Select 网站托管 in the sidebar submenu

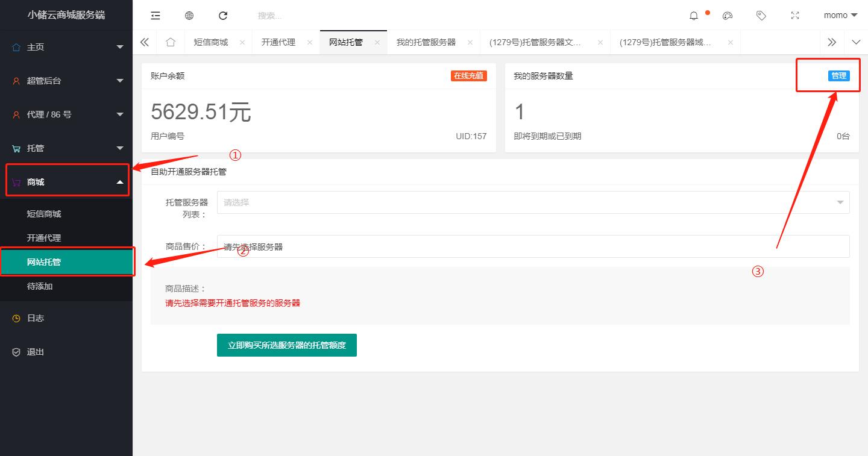point(66,262)
